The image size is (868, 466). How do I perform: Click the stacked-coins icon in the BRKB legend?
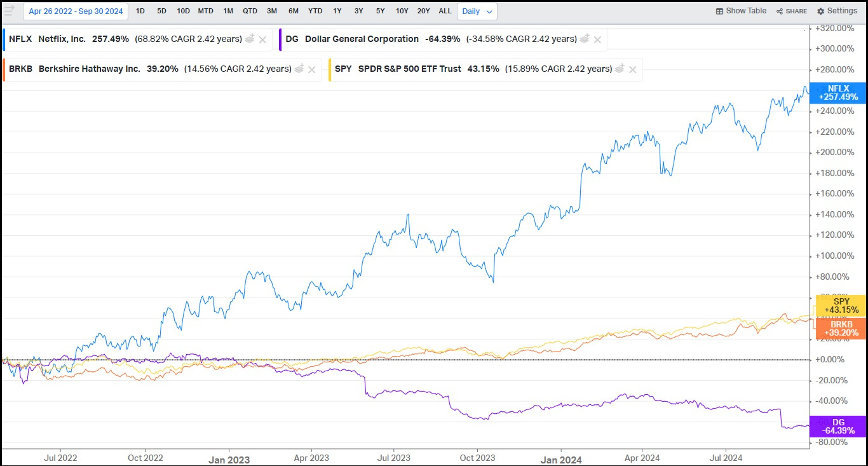click(299, 69)
